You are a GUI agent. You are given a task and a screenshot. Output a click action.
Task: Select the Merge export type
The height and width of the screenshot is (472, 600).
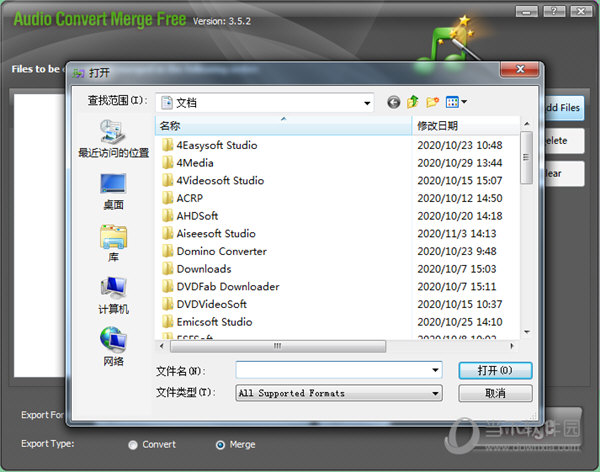click(x=220, y=445)
